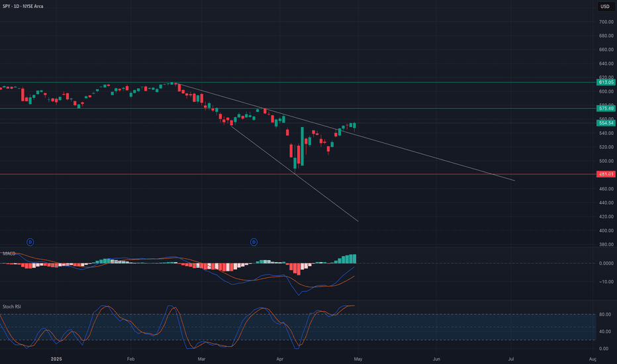Screen dimensions: 617x364
Task: Select the 'SPY · 1D · NYSE Arca' title
Action: 23,7
